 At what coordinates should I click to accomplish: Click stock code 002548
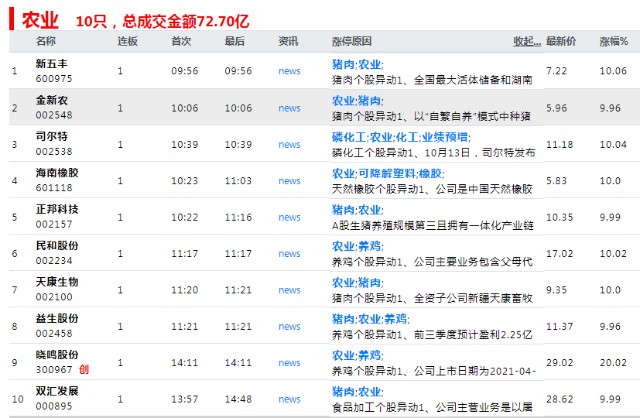[54, 115]
